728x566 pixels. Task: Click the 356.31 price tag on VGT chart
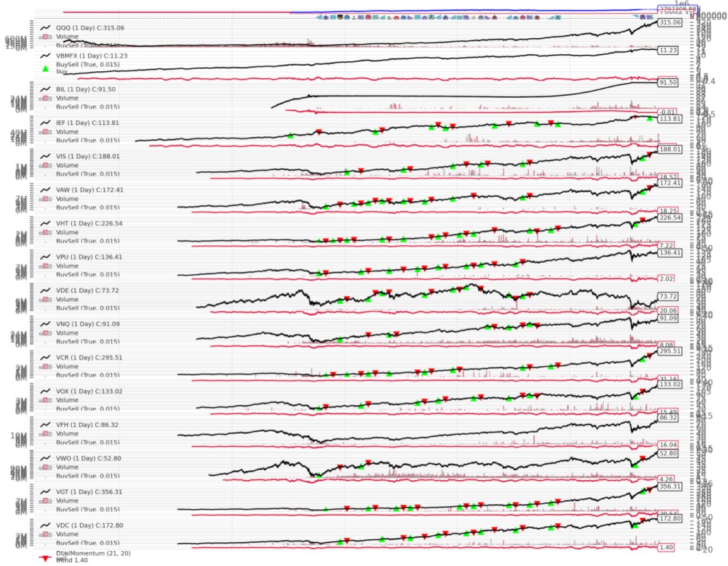[x=669, y=487]
